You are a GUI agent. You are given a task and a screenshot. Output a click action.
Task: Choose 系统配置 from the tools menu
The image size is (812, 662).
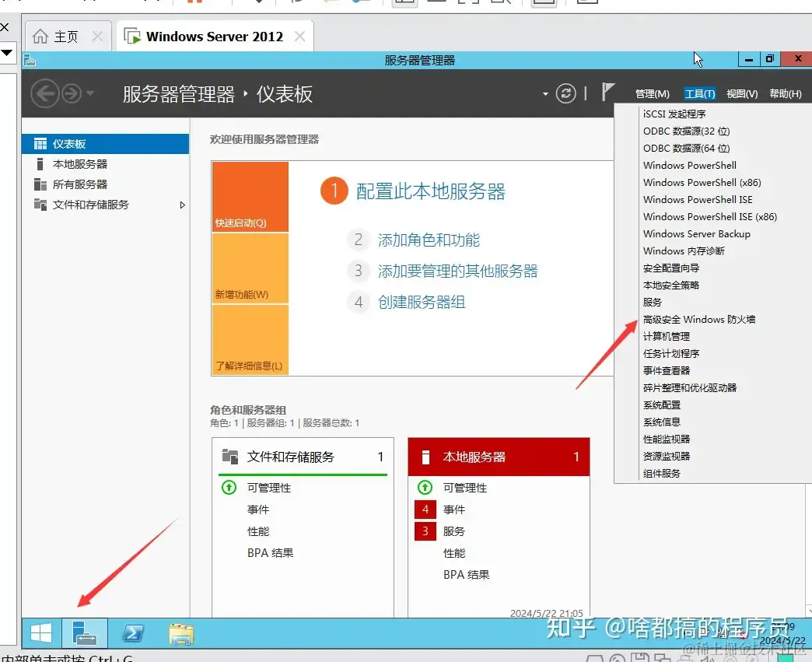click(x=662, y=405)
